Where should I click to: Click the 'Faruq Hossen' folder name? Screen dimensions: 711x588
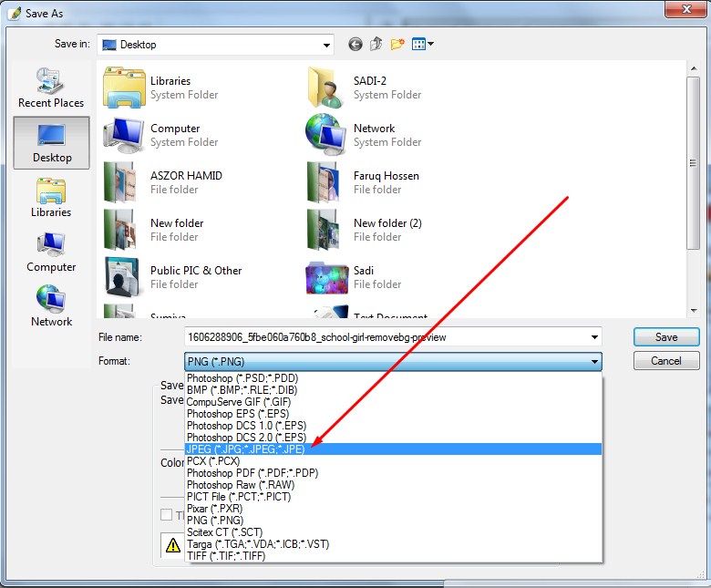click(386, 175)
